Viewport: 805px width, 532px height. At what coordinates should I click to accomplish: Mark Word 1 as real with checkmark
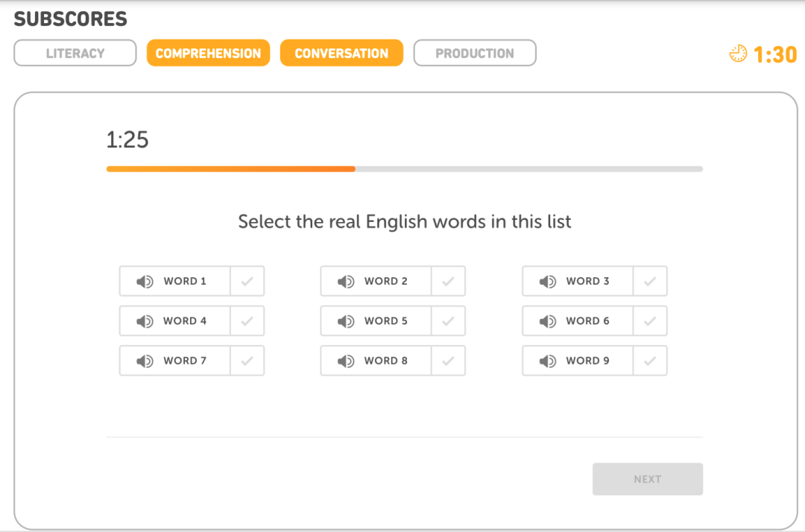click(247, 282)
